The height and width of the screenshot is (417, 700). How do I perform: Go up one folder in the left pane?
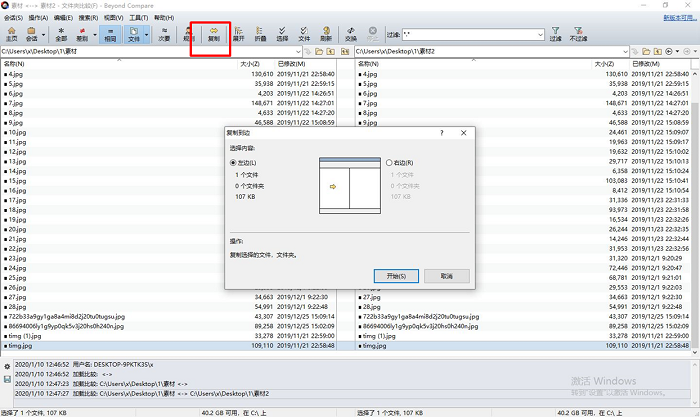[x=330, y=52]
